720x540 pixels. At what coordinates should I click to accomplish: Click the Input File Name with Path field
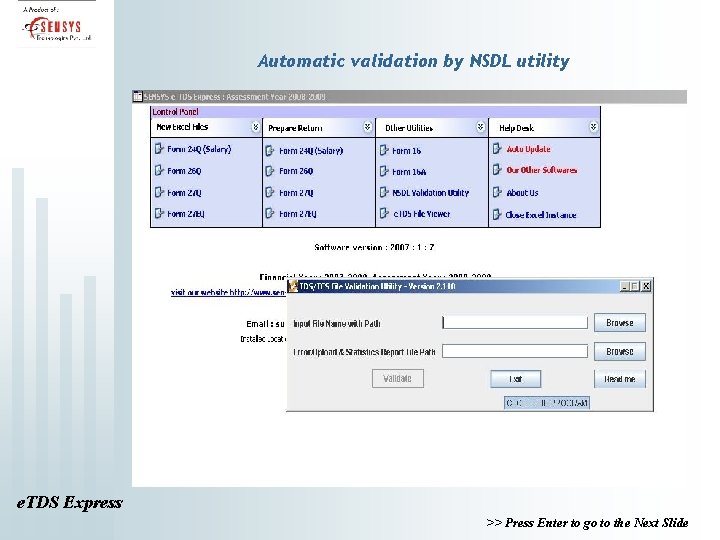[x=515, y=322]
